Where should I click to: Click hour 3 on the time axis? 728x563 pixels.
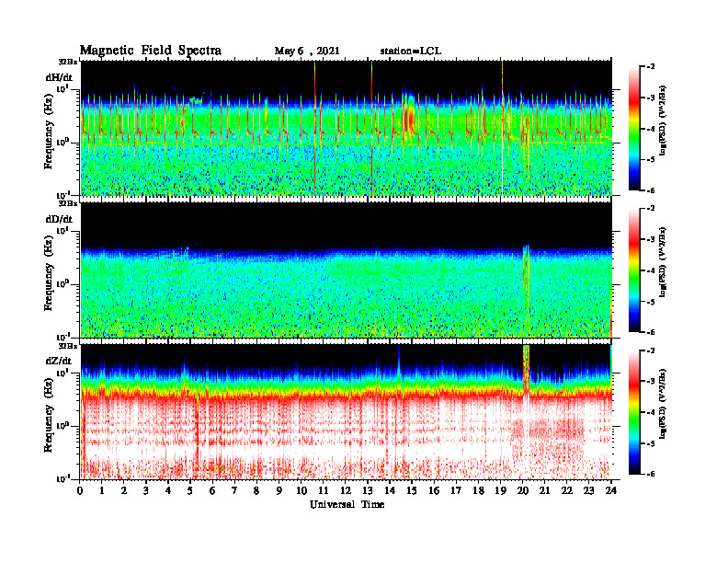(x=146, y=490)
